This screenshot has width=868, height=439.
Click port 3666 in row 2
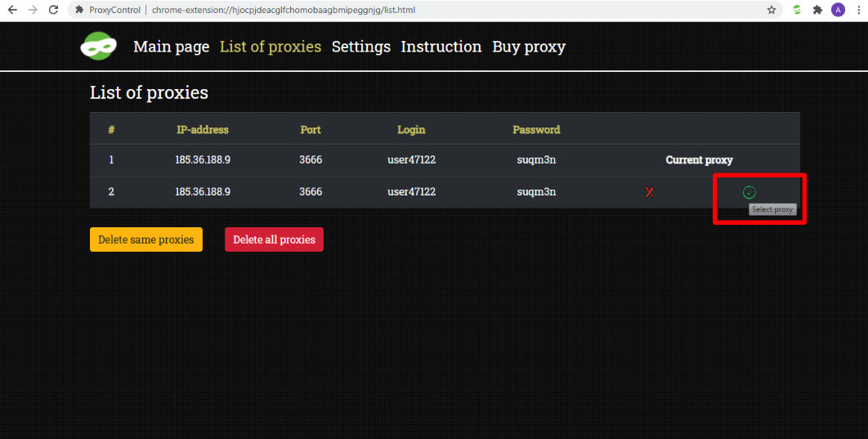tap(311, 192)
